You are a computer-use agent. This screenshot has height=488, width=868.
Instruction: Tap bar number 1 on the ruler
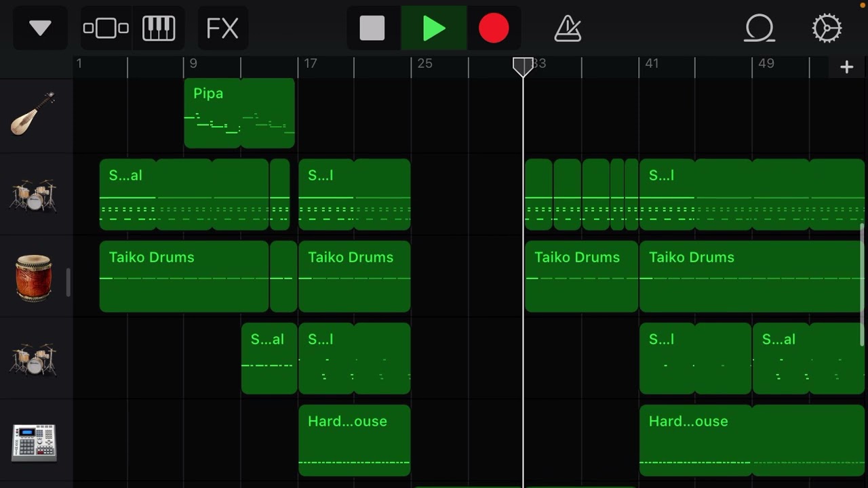coord(79,63)
